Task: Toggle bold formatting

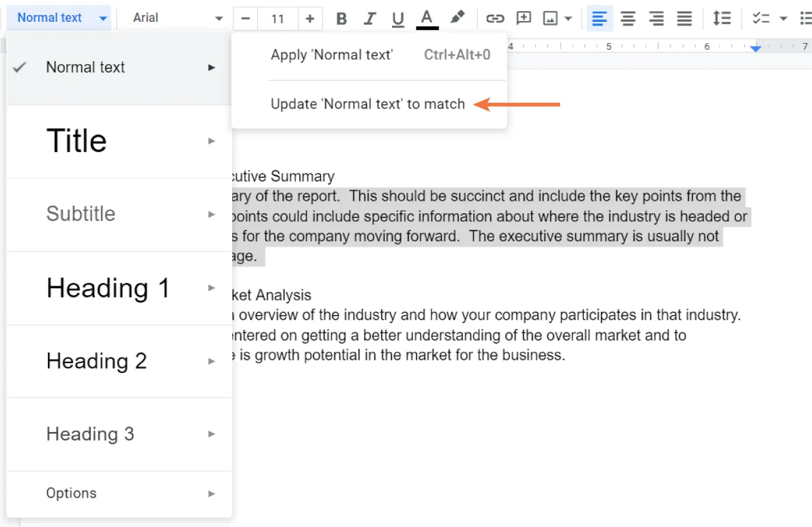Action: pyautogui.click(x=341, y=18)
